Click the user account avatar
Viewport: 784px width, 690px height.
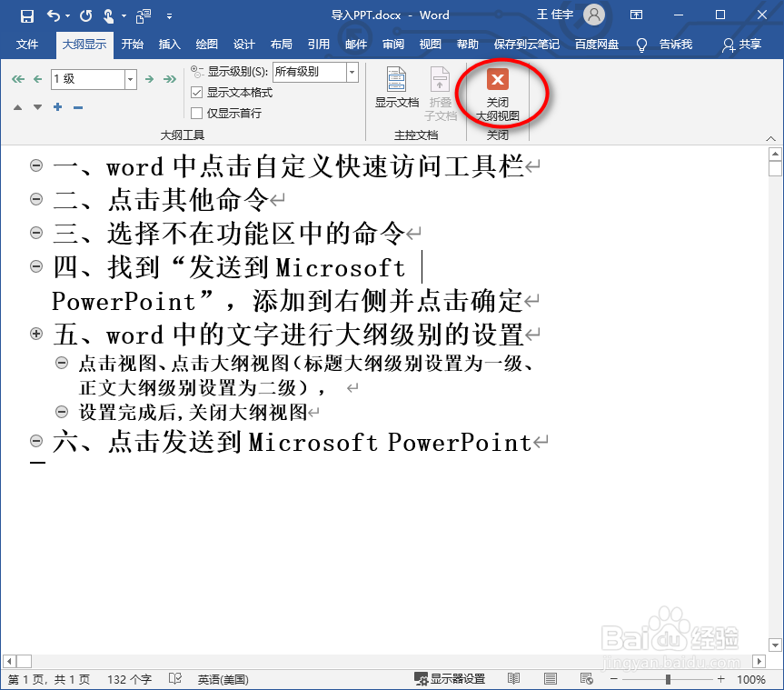point(594,15)
